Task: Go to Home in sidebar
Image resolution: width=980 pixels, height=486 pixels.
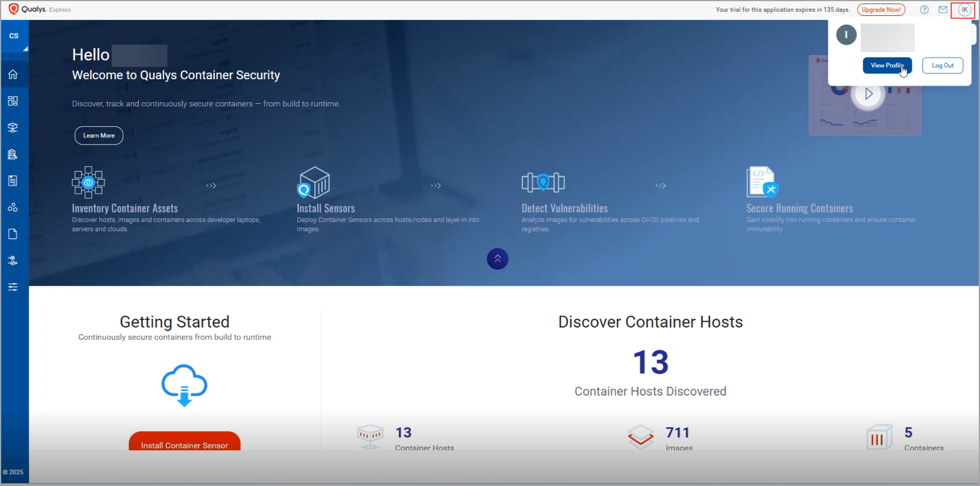Action: click(13, 75)
